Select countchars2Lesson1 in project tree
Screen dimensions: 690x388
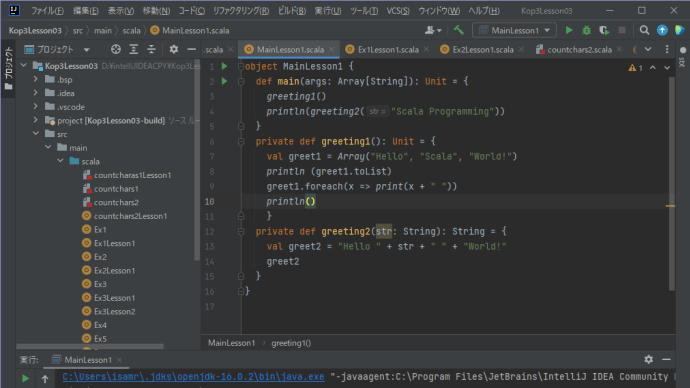[130, 216]
